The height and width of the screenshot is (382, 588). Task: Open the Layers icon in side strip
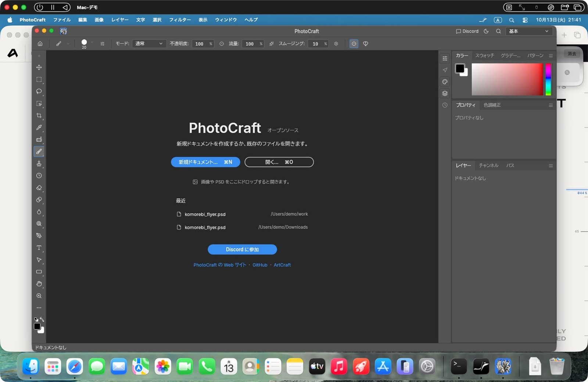(445, 93)
